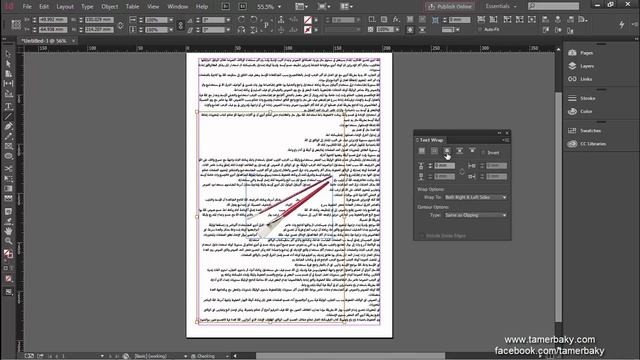640x360 pixels.
Task: Open the Wrap To dropdown
Action: coord(476,197)
